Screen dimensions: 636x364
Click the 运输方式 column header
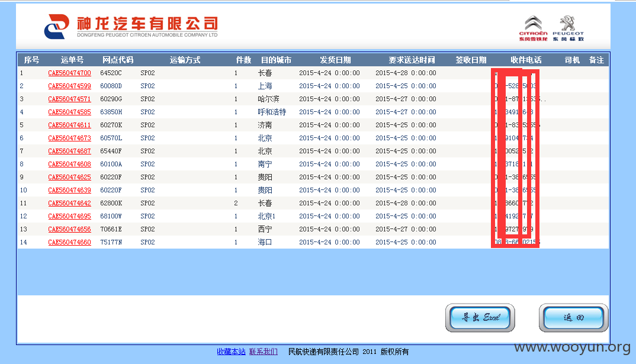coord(185,60)
